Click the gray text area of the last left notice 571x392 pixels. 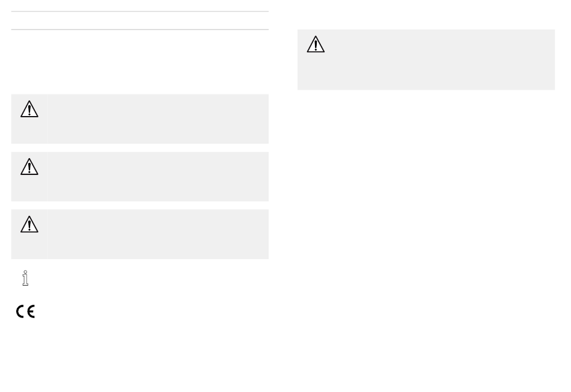click(158, 234)
